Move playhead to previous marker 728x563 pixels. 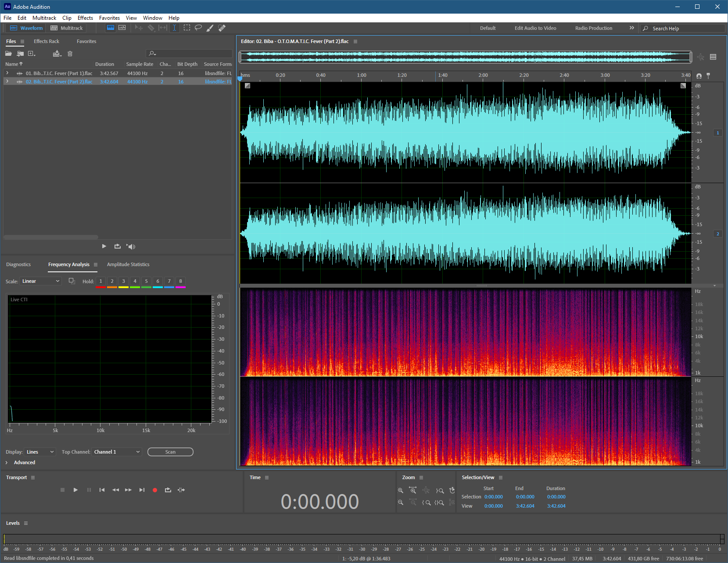coord(102,490)
